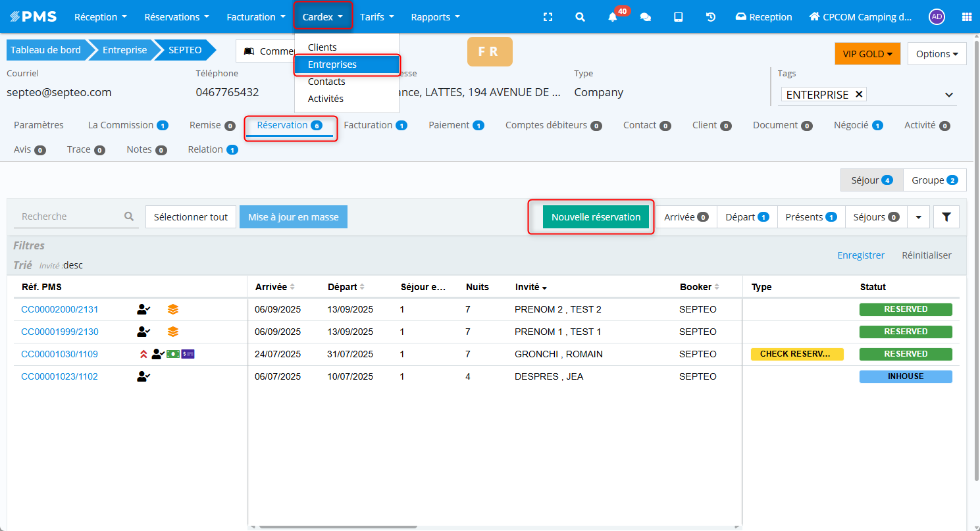Image resolution: width=980 pixels, height=531 pixels.
Task: Expand the Tags selector chevron
Action: [x=949, y=95]
